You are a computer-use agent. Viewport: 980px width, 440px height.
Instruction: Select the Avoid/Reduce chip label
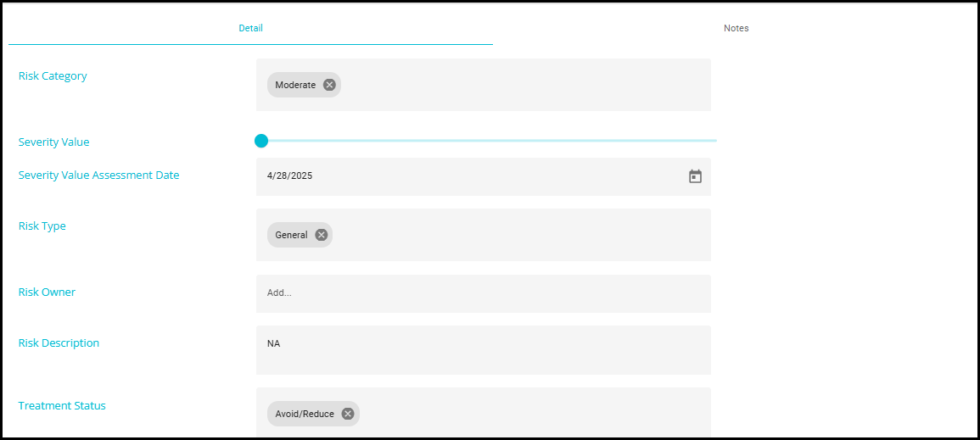(305, 414)
